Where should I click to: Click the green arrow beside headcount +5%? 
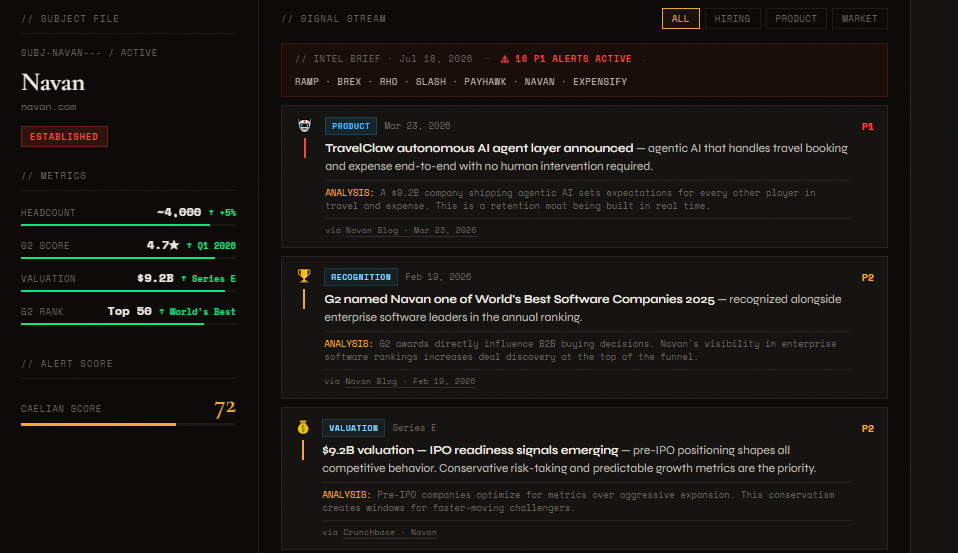pos(211,213)
